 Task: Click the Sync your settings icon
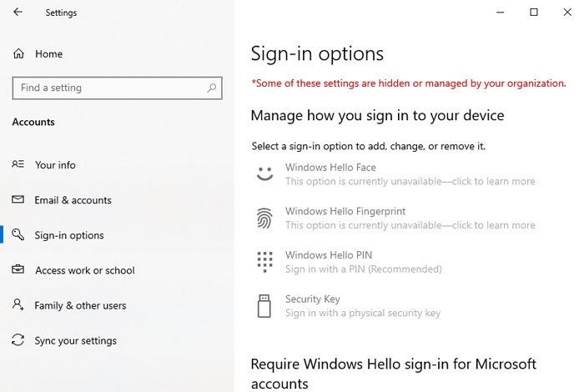click(18, 340)
